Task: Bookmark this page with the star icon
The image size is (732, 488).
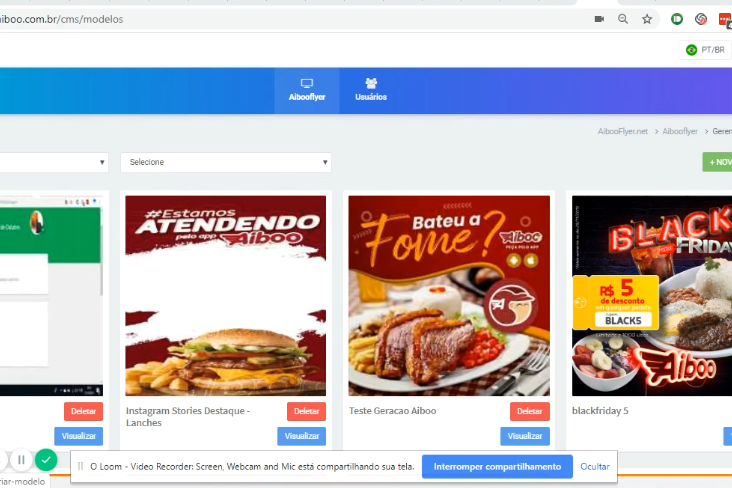Action: (x=647, y=19)
